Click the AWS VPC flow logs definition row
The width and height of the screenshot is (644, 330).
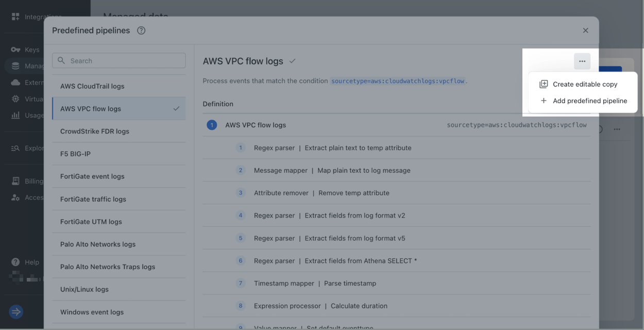[397, 125]
